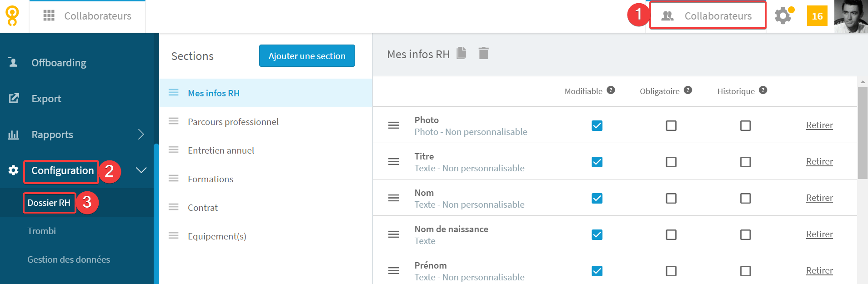Image resolution: width=868 pixels, height=284 pixels.
Task: Open the settings gear icon in header
Action: 783,16
